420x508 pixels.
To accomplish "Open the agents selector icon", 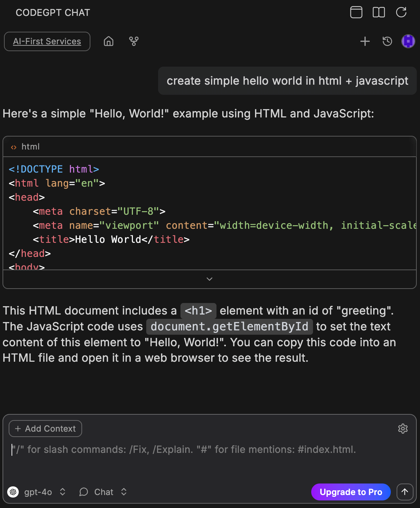I will click(133, 41).
